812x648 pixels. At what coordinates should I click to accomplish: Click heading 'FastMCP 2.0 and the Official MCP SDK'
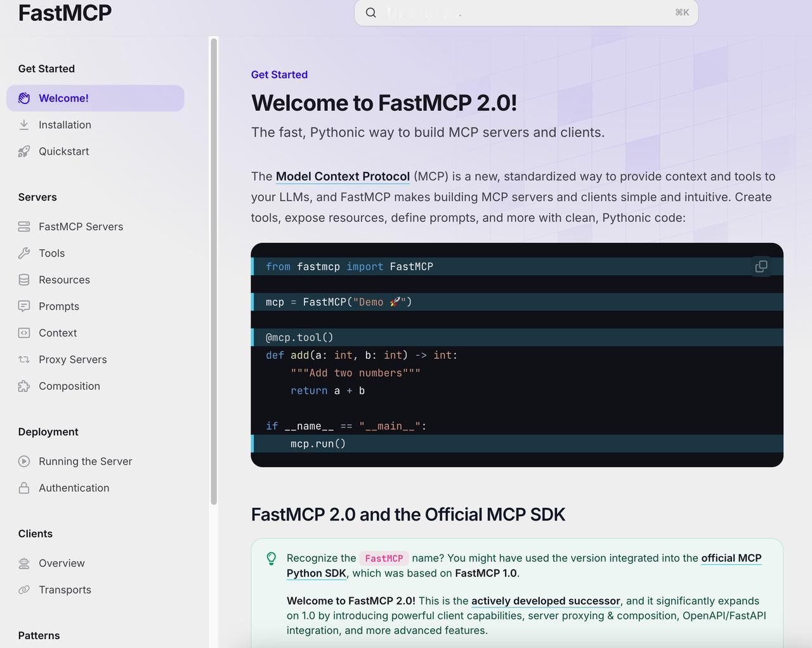click(408, 514)
